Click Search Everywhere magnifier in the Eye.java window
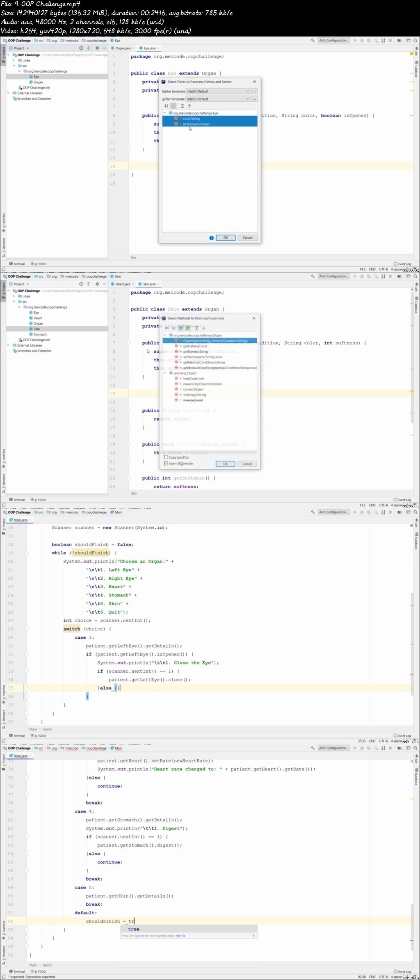 coord(415,41)
